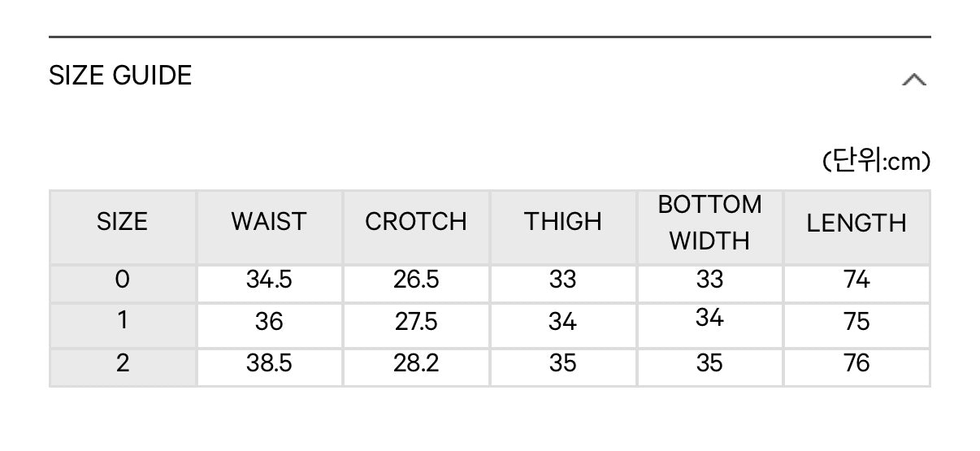Click the SIZE column header

click(x=123, y=222)
